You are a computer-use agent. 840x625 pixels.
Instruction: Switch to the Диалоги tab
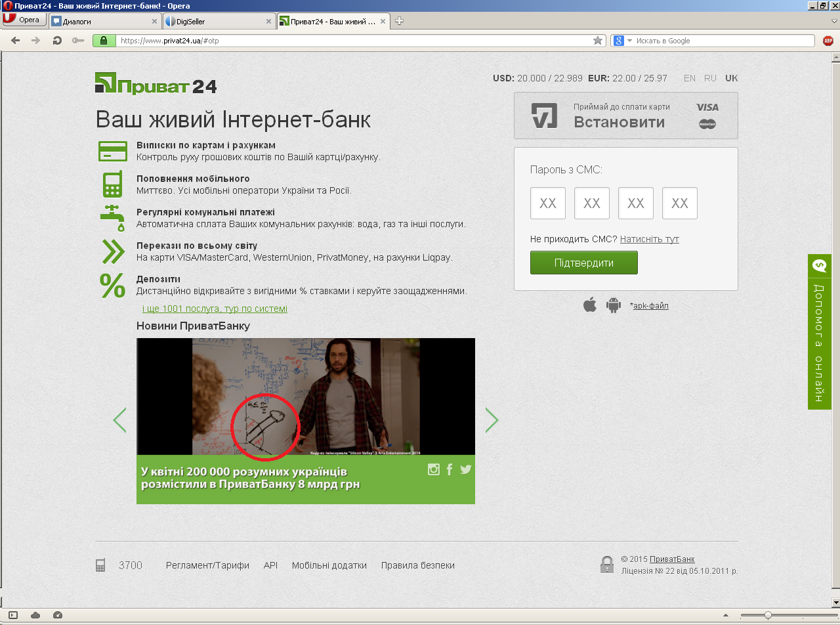(x=105, y=21)
